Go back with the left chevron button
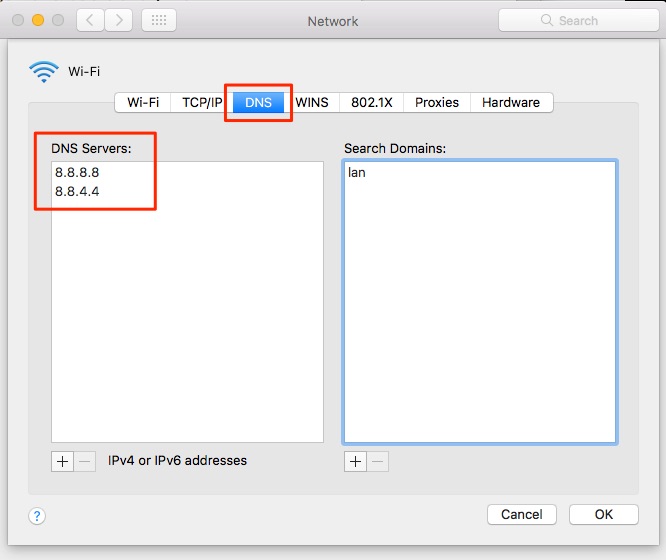 click(90, 20)
